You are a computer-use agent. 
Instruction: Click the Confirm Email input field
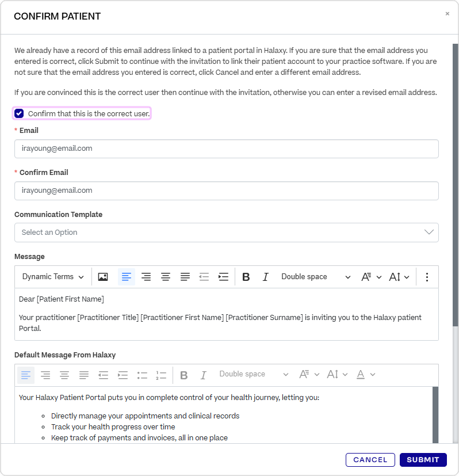[226, 191]
